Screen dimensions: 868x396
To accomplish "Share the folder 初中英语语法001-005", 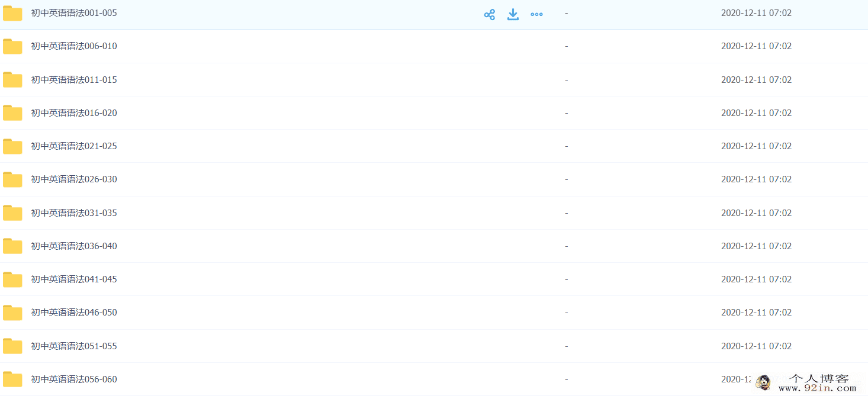I will 490,15.
